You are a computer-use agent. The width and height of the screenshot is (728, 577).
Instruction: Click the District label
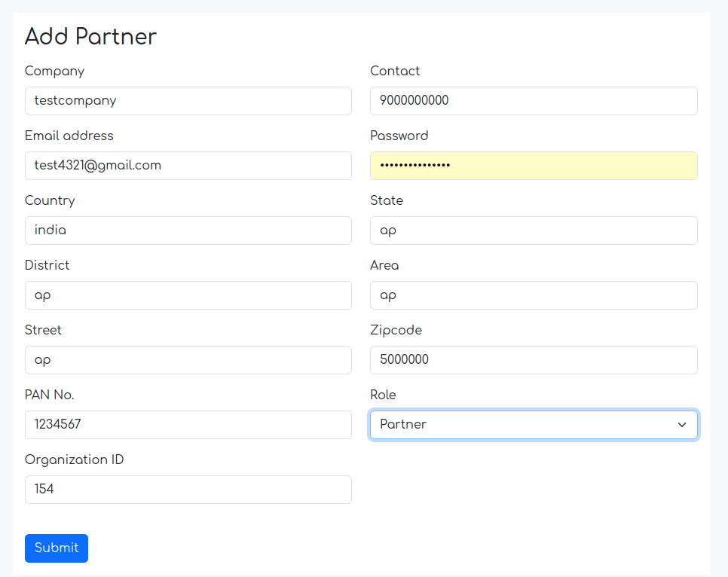pos(47,265)
